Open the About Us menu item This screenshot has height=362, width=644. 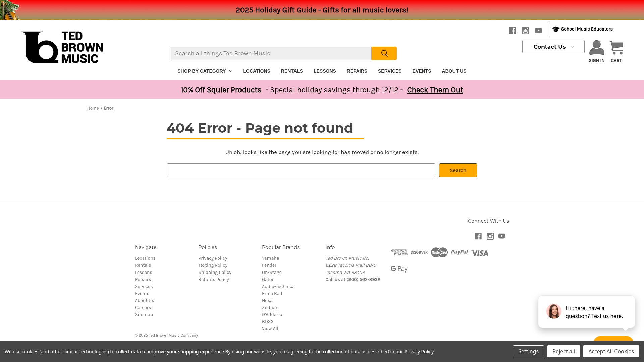[x=454, y=71]
